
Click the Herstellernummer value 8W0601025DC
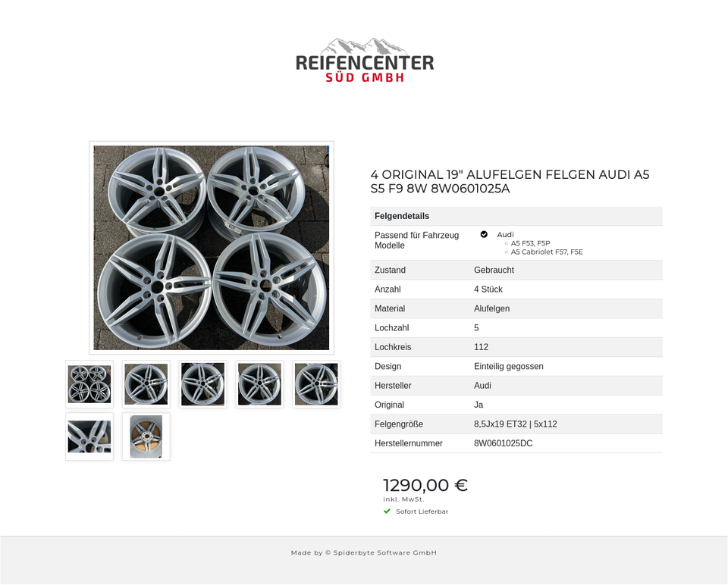point(503,443)
